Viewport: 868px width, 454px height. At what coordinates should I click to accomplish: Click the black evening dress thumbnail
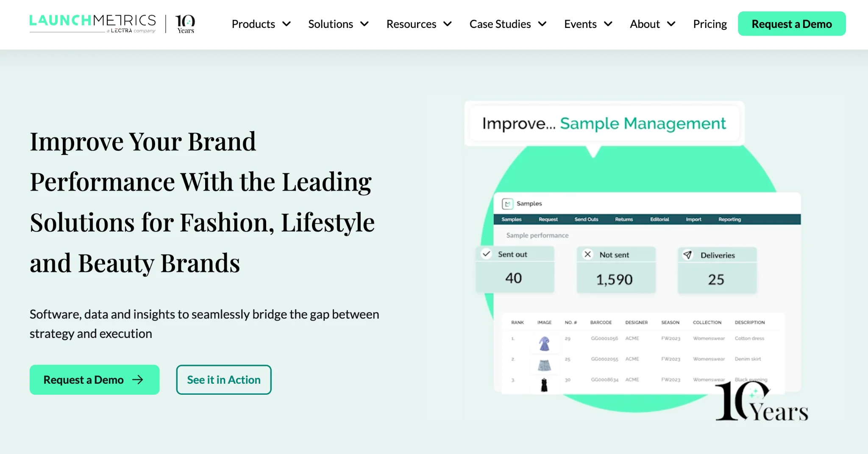point(544,385)
